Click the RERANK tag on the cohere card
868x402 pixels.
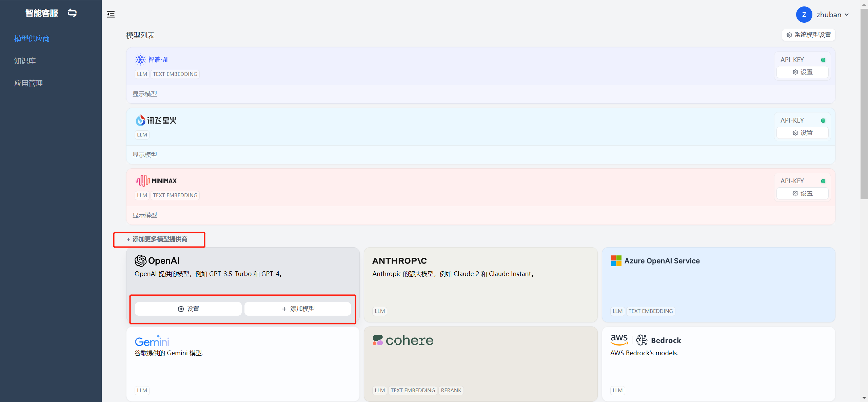pos(451,390)
